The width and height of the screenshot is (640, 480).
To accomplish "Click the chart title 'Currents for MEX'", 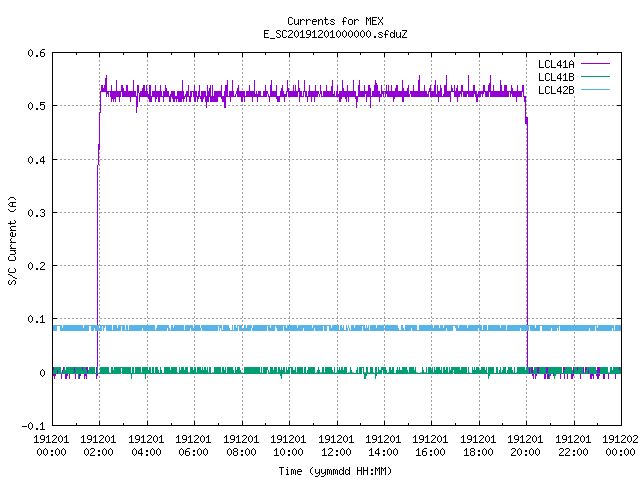I will point(335,21).
